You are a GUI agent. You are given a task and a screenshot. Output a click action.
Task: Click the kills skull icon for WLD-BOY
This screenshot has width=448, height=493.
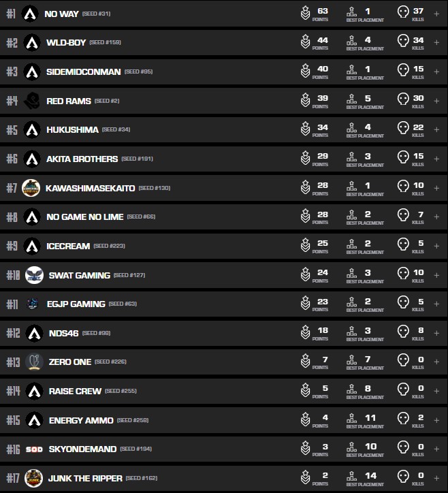[403, 43]
